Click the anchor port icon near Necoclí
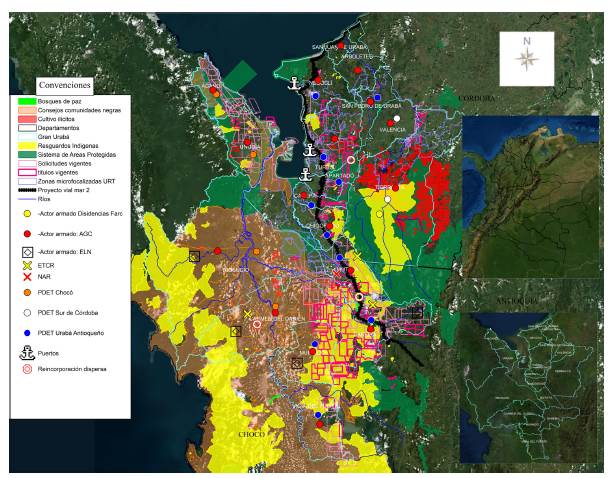609x478 pixels. [295, 83]
